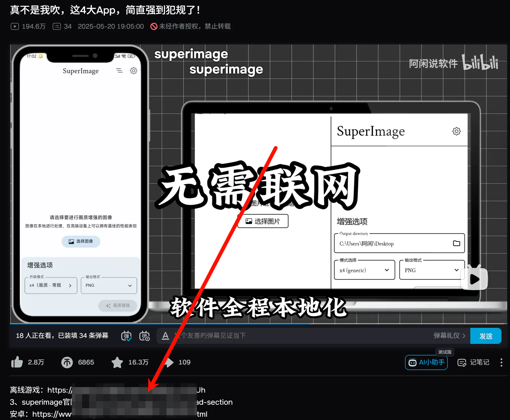Click the like thumbs-up icon
510x420 pixels.
click(x=17, y=362)
